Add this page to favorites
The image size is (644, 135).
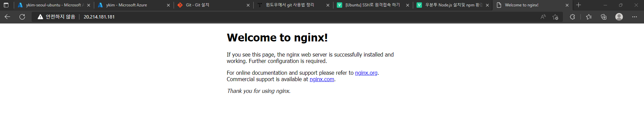pos(555,17)
